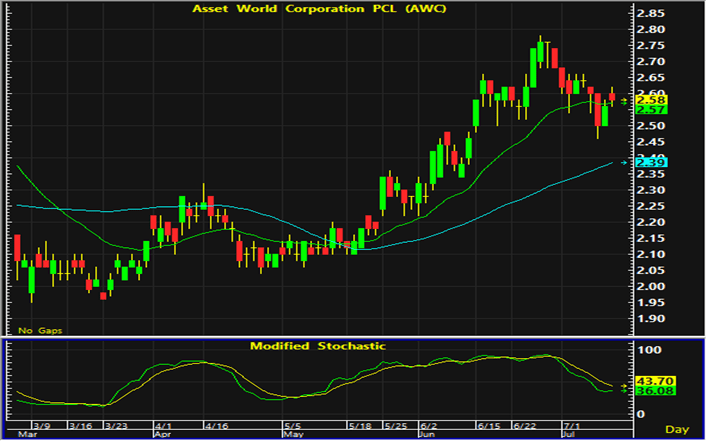This screenshot has height=441, width=707.
Task: Click the 2.80 price axis label
Action: [x=650, y=30]
